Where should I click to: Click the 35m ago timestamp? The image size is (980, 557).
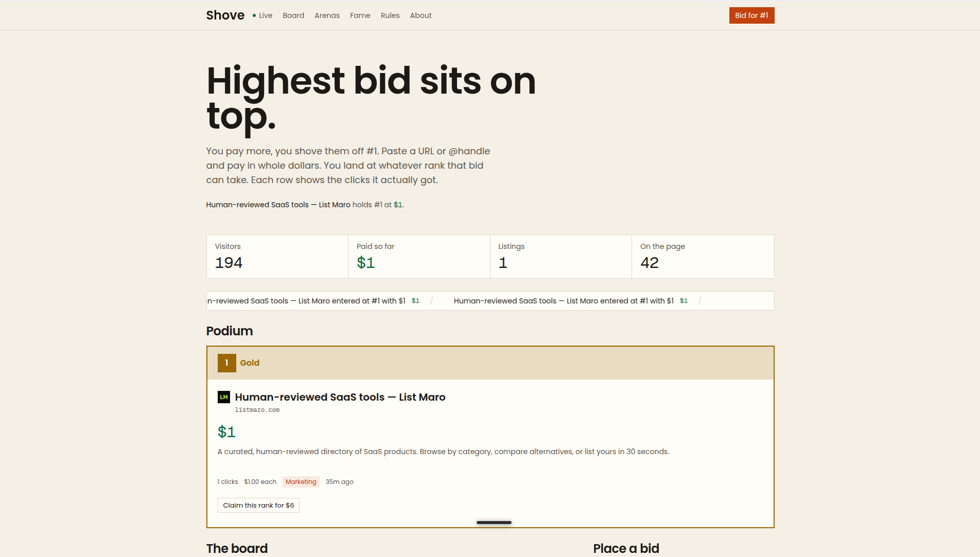click(340, 482)
